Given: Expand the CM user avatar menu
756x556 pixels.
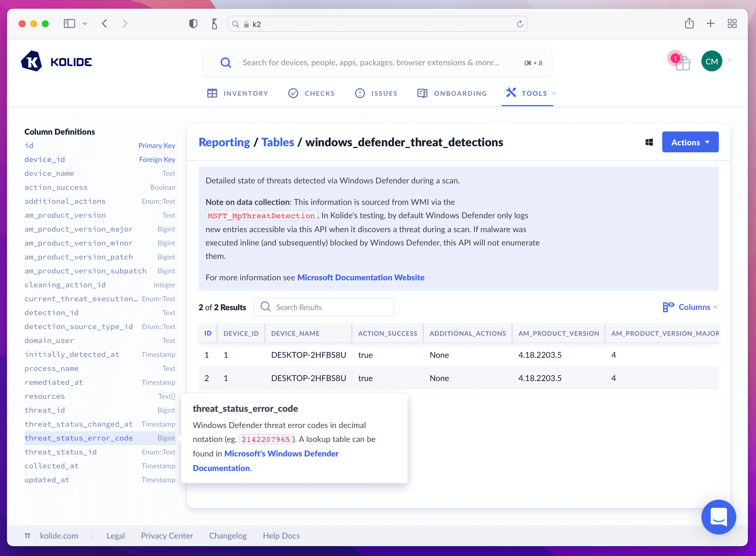Looking at the screenshot, I should [x=711, y=61].
